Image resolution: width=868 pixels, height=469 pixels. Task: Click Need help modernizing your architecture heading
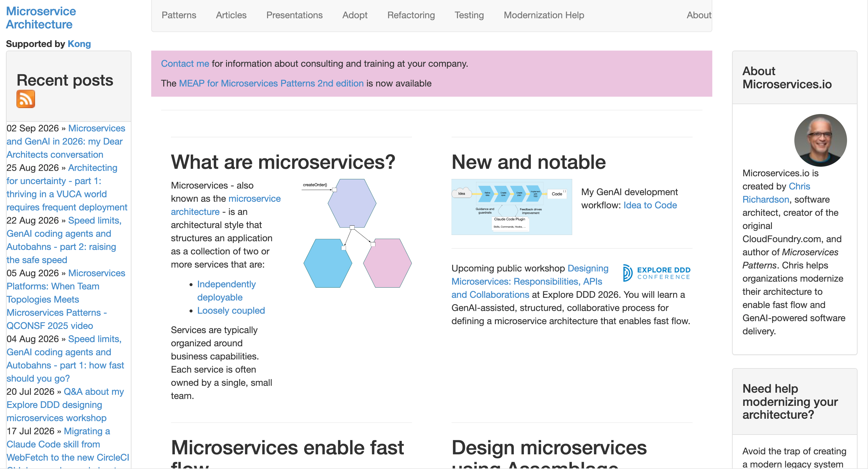click(x=790, y=401)
